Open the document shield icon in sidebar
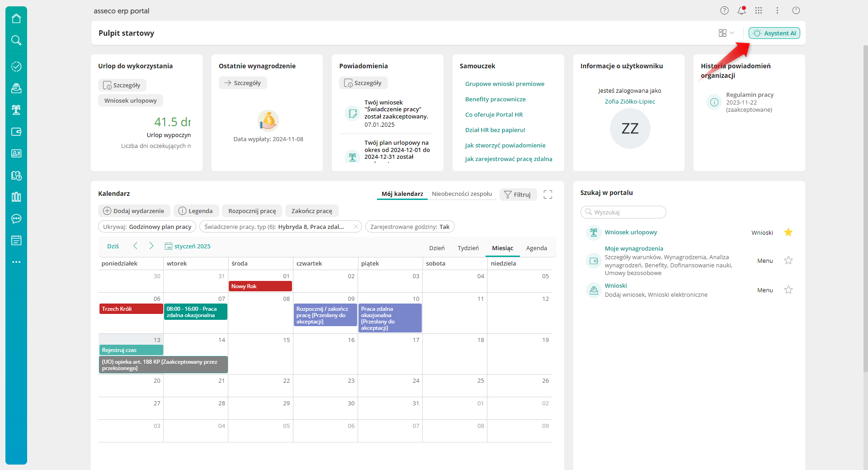Screen dimensions: 868x470 16,175
